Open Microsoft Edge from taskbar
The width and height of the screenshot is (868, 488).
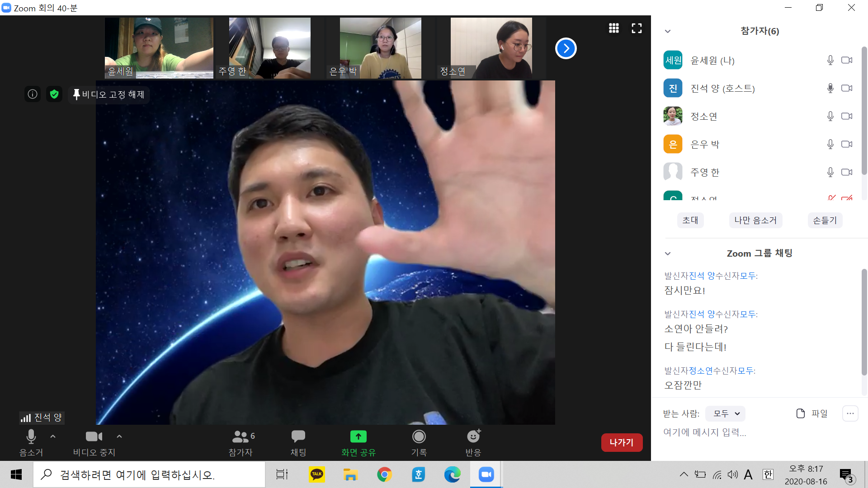click(x=452, y=474)
